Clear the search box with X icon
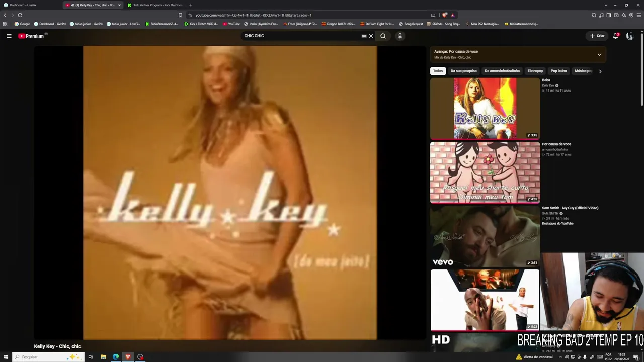 pos(371,36)
